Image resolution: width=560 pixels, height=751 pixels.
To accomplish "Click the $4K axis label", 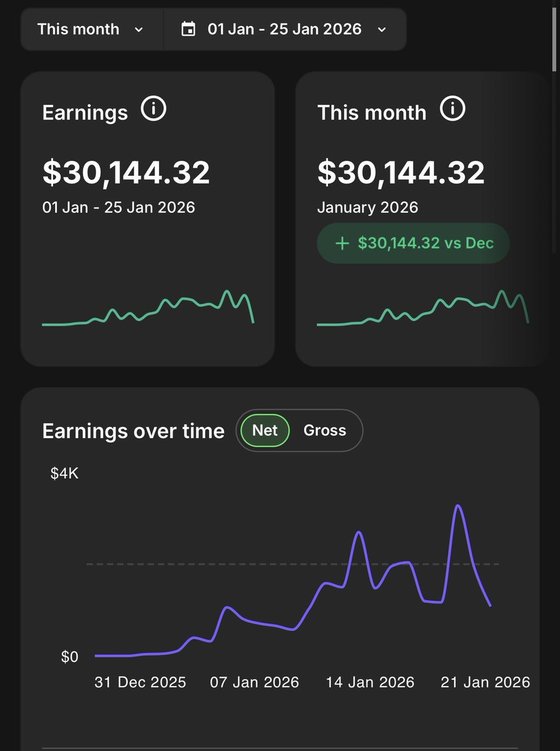I will (64, 474).
